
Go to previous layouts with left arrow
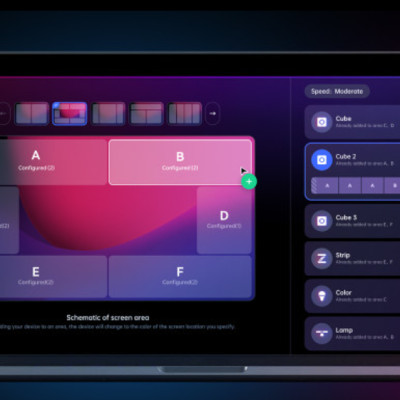[x=4, y=114]
